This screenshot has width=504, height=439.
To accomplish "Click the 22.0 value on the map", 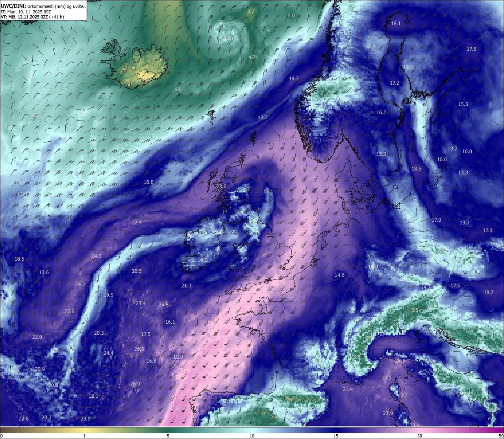I will pos(37,337).
